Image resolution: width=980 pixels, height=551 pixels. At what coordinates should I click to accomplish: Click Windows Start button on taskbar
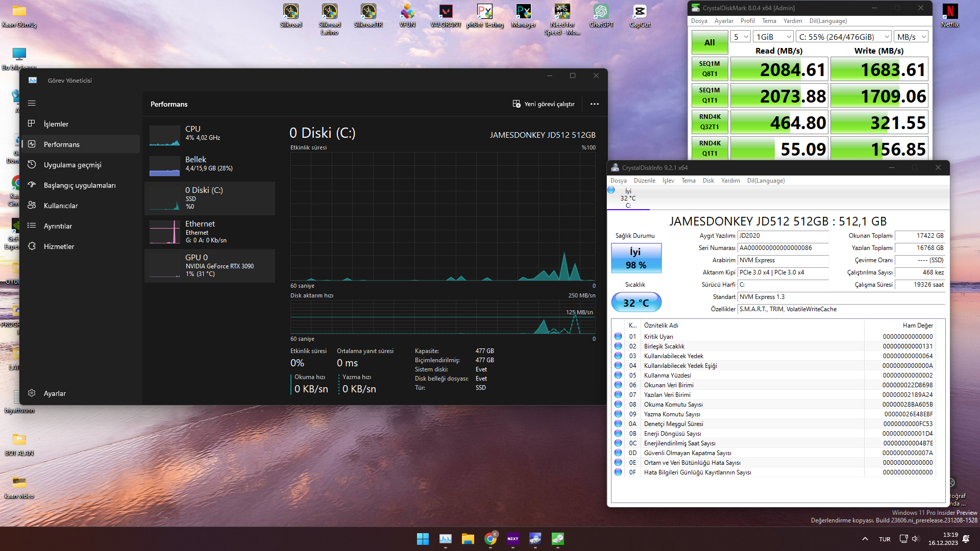pos(423,539)
